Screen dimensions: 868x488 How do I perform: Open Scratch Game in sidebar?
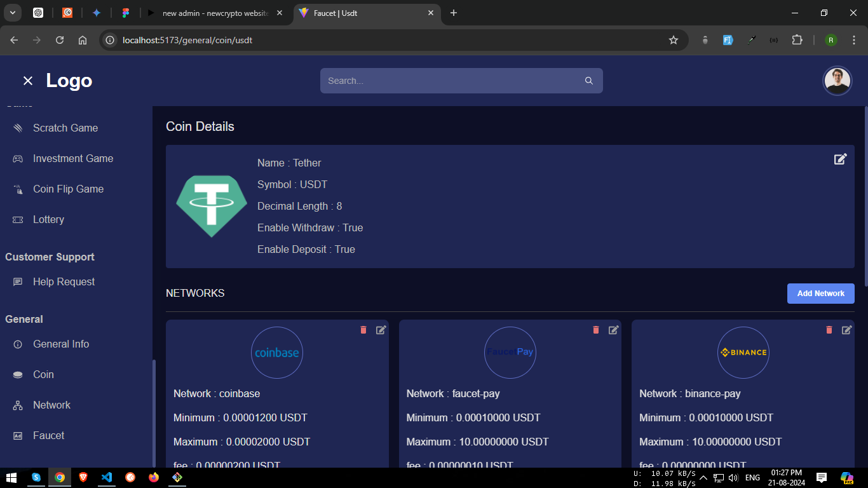click(65, 128)
